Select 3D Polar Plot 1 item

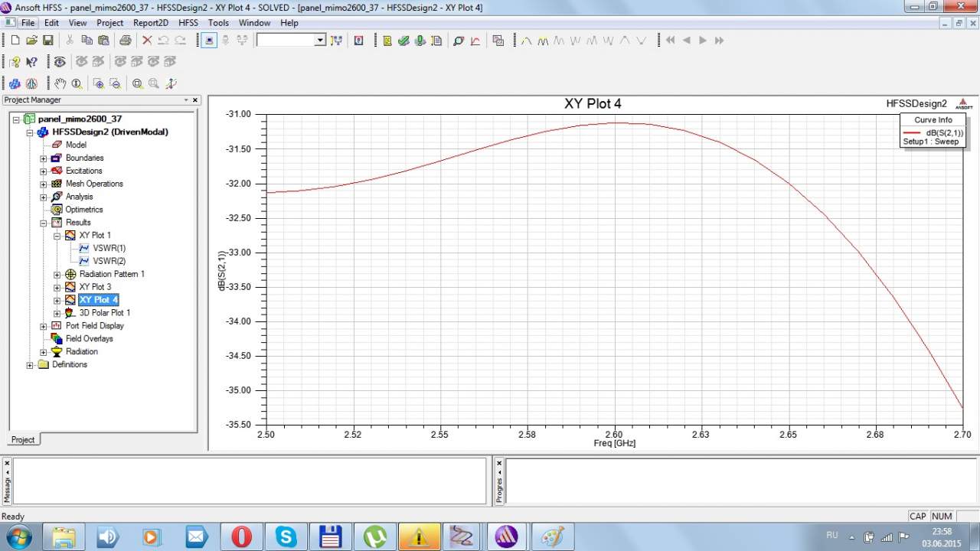tap(105, 313)
